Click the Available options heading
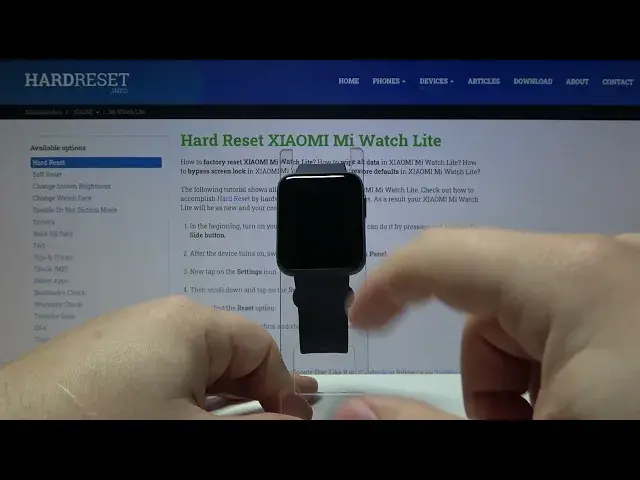The height and width of the screenshot is (480, 640). click(58, 148)
